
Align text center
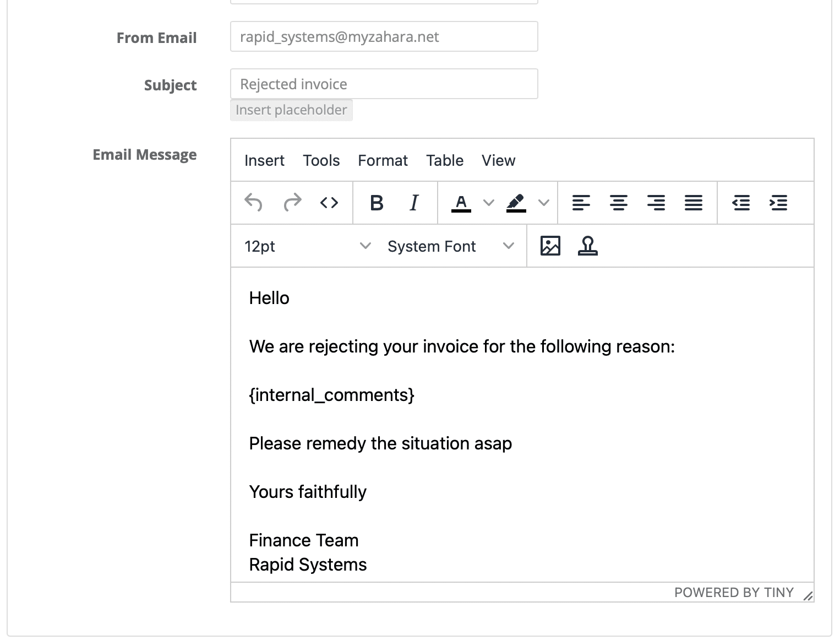point(619,203)
